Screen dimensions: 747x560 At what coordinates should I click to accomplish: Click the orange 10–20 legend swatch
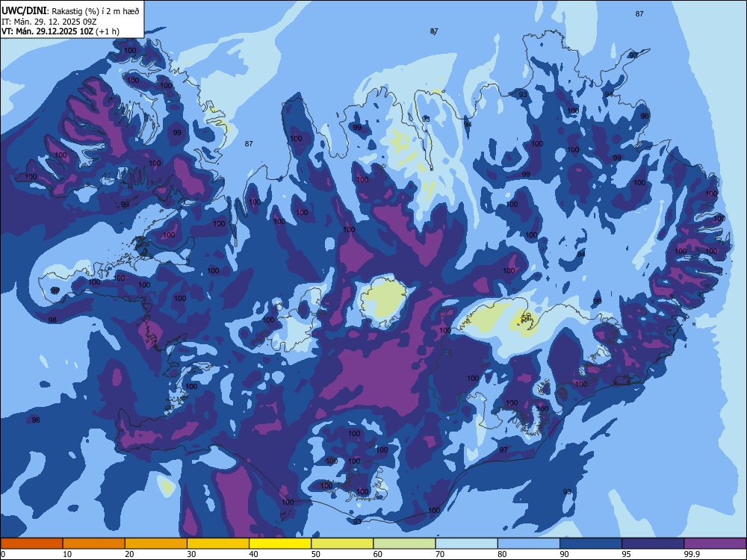point(94,544)
